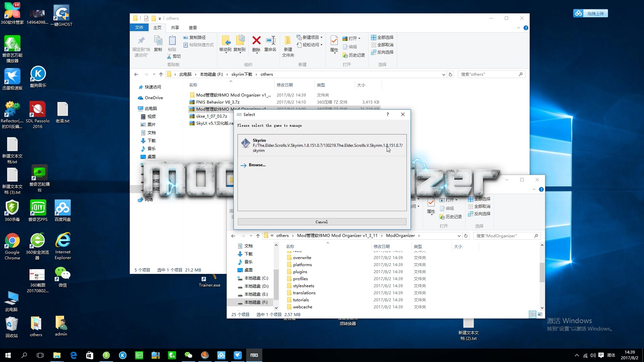This screenshot has height=362, width=644.
Task: Open Properties icon in top Explorer ribbon
Action: click(x=334, y=41)
